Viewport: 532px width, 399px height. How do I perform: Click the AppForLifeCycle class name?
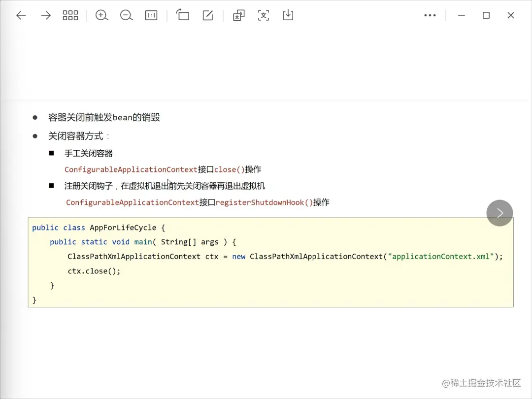123,228
